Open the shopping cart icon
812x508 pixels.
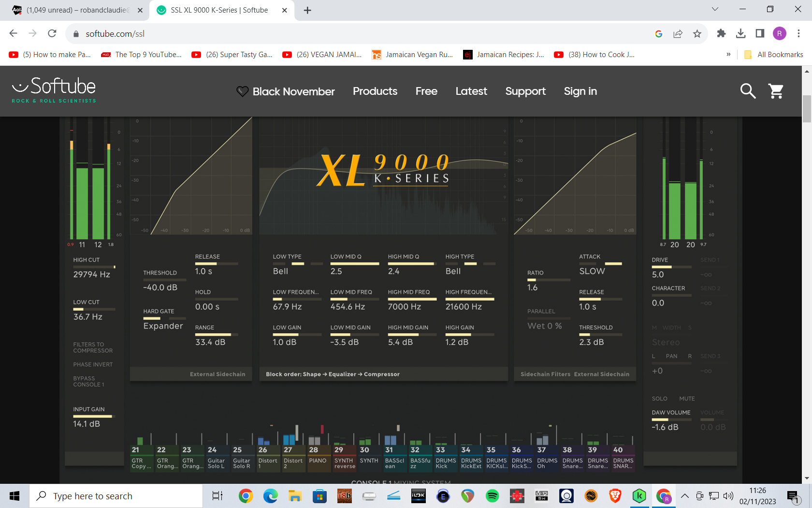(776, 91)
